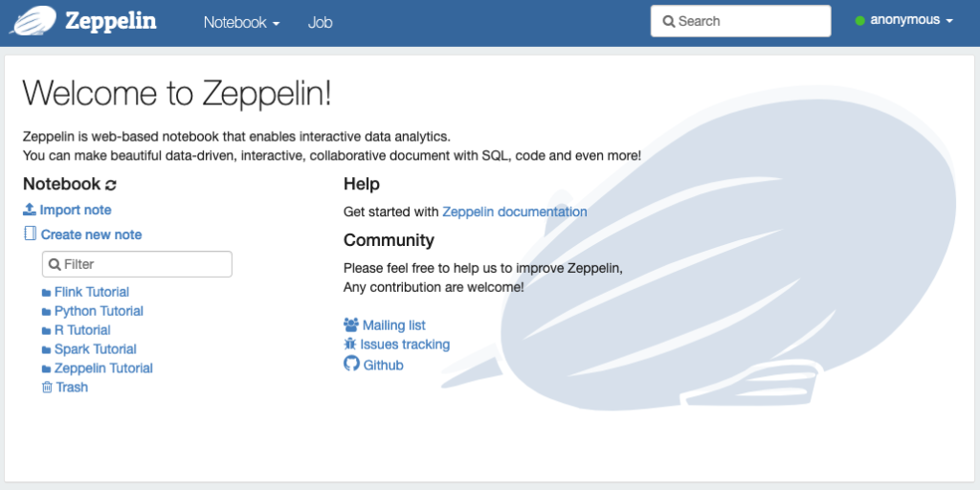Image resolution: width=980 pixels, height=490 pixels.
Task: Open the Mailing list link
Action: (x=393, y=325)
